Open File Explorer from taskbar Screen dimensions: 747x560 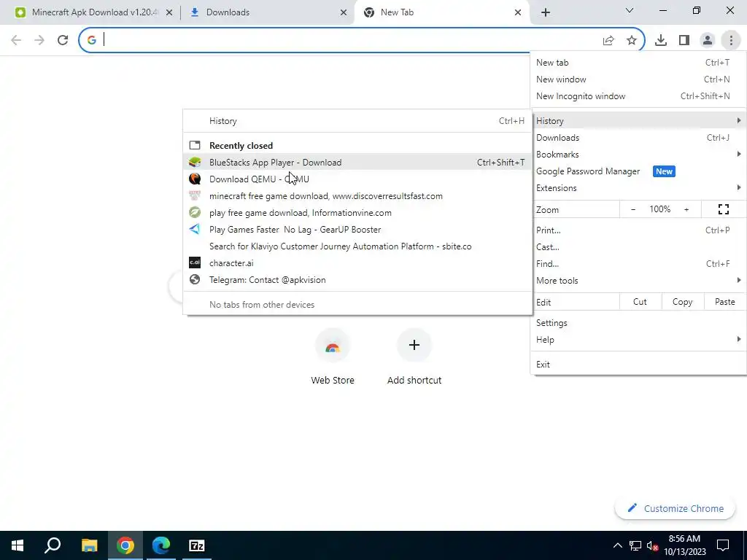(89, 545)
